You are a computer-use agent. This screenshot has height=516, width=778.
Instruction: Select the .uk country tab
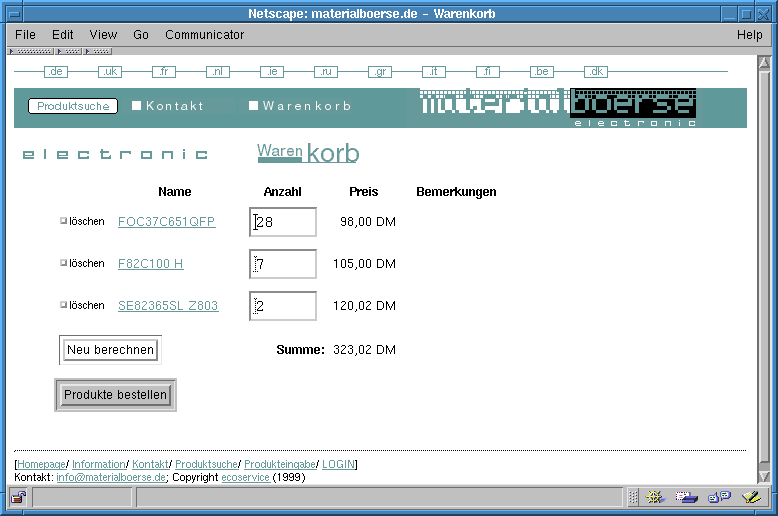coord(110,72)
